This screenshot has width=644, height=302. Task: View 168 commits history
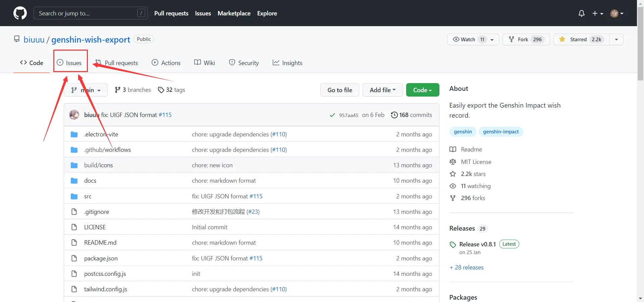tap(412, 115)
